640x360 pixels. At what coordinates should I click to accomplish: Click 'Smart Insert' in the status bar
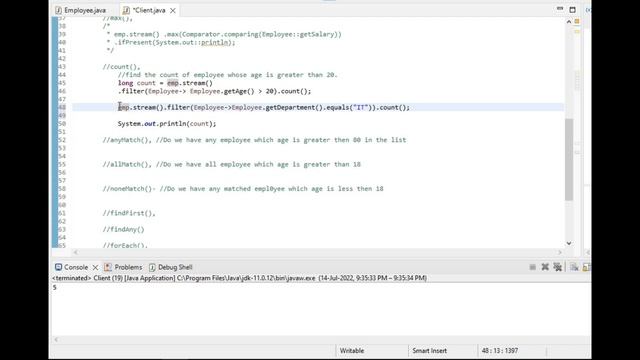(x=429, y=351)
